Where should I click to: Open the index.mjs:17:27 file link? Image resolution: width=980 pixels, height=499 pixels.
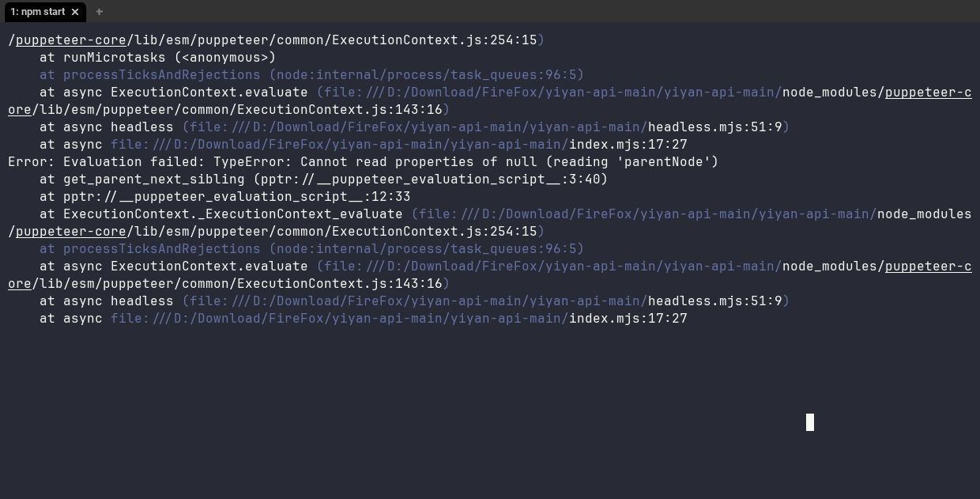[x=628, y=144]
